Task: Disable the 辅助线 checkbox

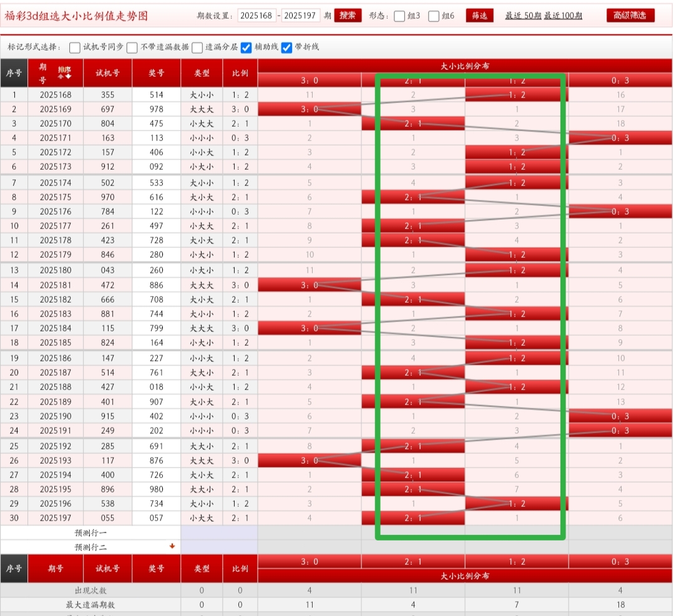Action: point(247,47)
